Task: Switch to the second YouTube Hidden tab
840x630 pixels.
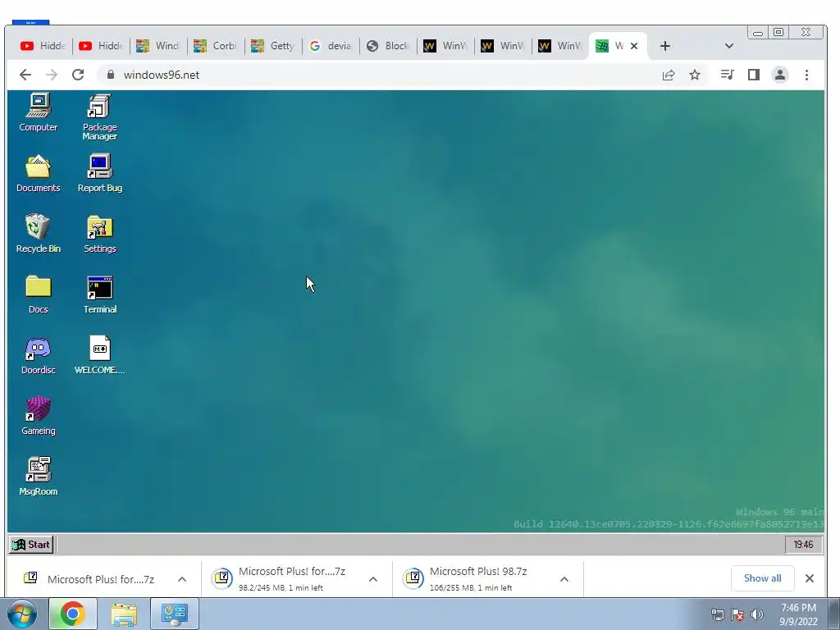Action: pos(101,46)
